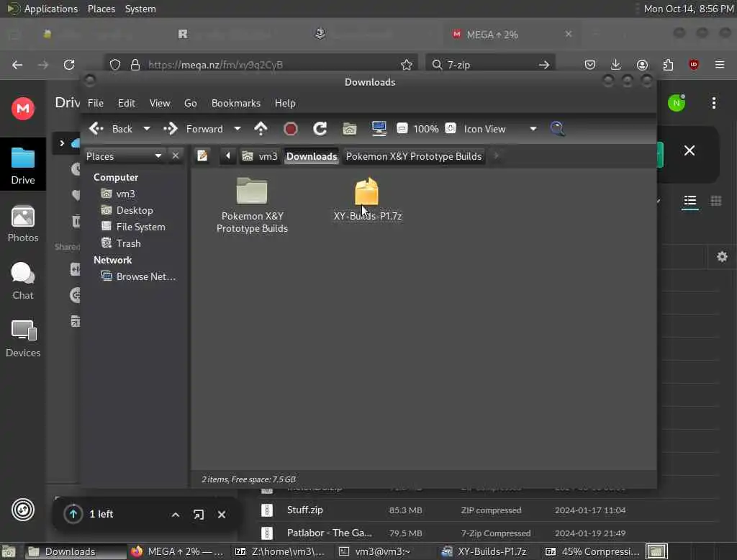The image size is (737, 560).
Task: Zoom out with minus icon
Action: (402, 128)
